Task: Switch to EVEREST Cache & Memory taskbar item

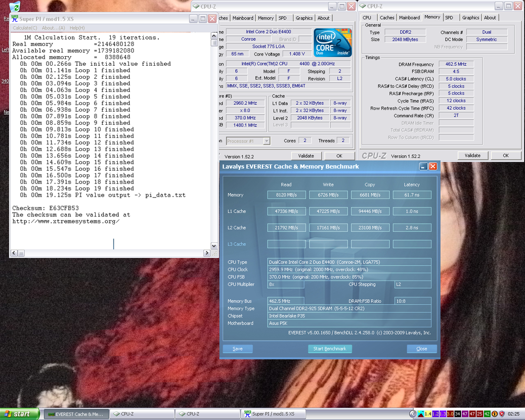Action: pyautogui.click(x=76, y=414)
